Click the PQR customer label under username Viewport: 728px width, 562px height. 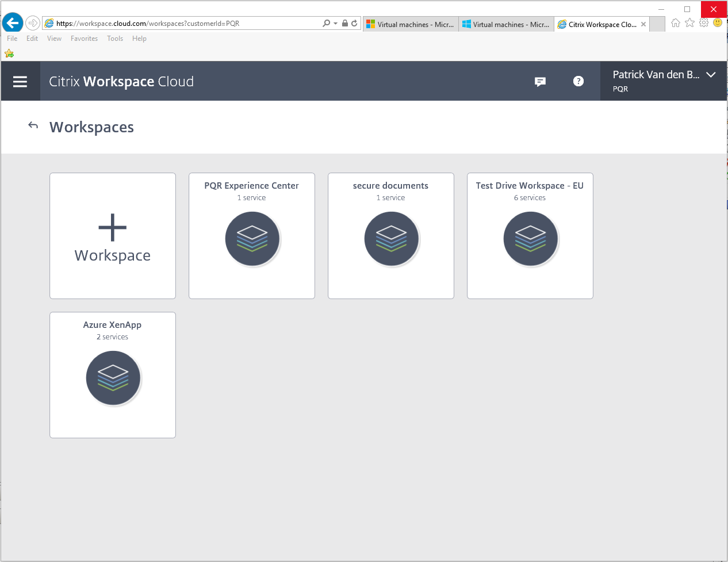tap(620, 89)
